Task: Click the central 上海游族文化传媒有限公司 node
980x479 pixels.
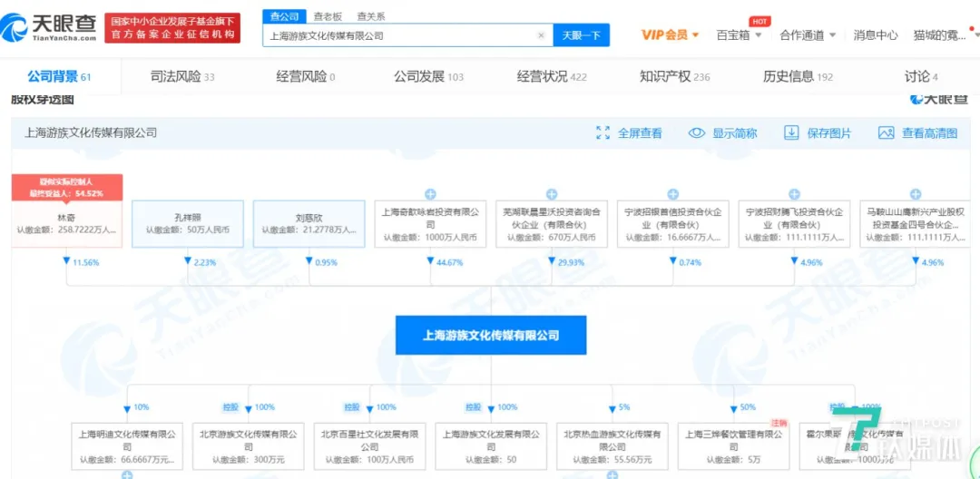Action: point(491,336)
